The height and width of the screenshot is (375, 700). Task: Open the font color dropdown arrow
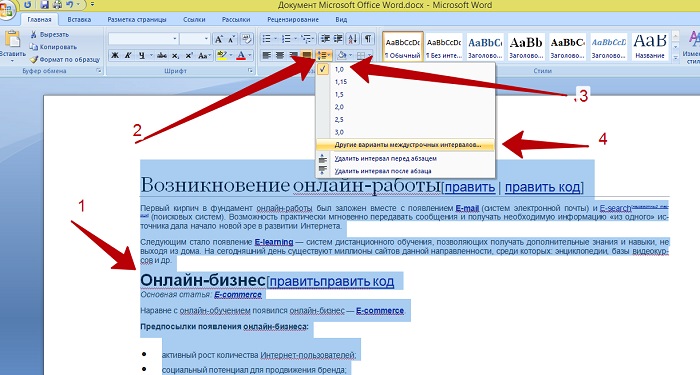(250, 56)
